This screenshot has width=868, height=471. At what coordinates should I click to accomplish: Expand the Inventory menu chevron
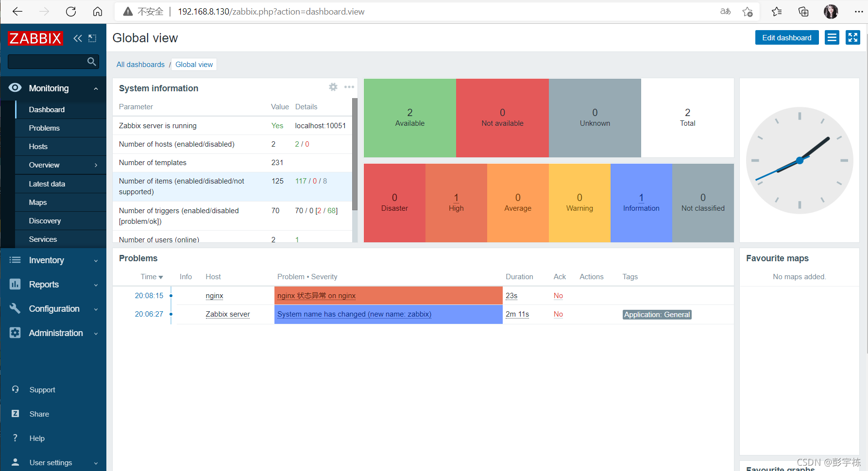(x=96, y=261)
